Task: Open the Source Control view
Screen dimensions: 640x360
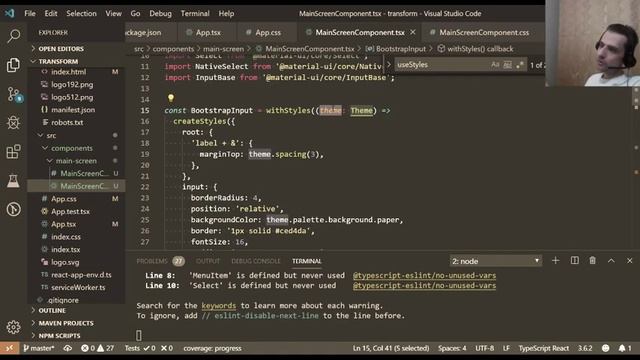Action: (14, 94)
